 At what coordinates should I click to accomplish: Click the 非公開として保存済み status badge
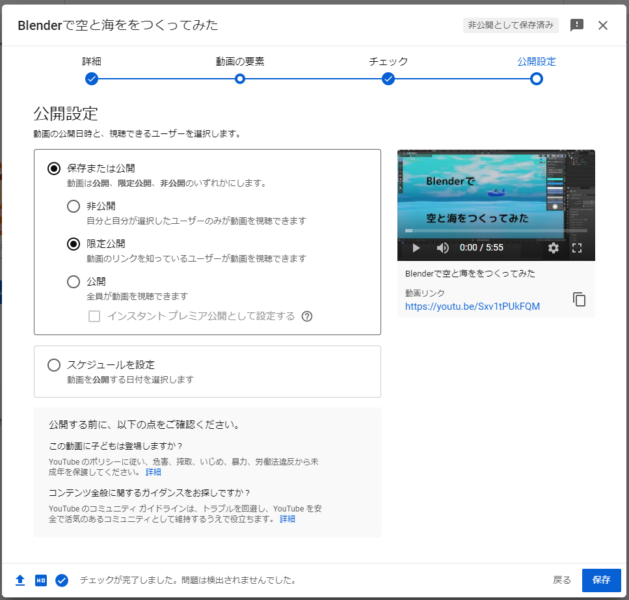(510, 25)
